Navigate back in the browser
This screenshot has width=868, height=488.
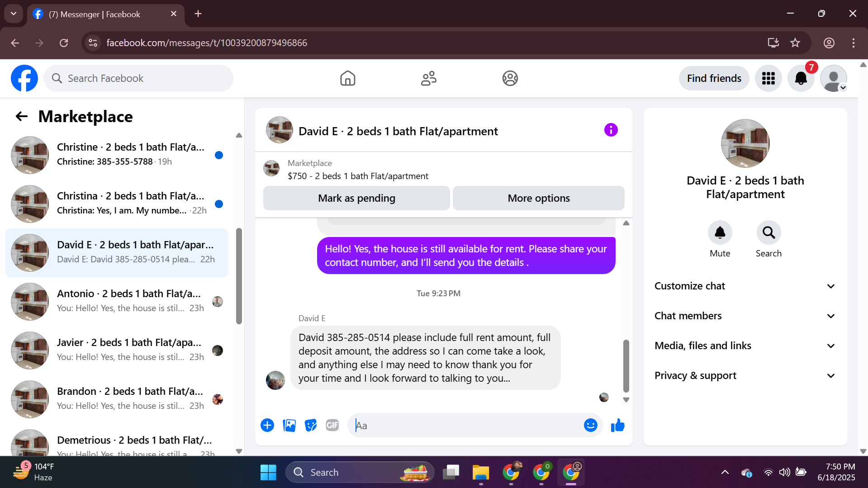coord(15,43)
